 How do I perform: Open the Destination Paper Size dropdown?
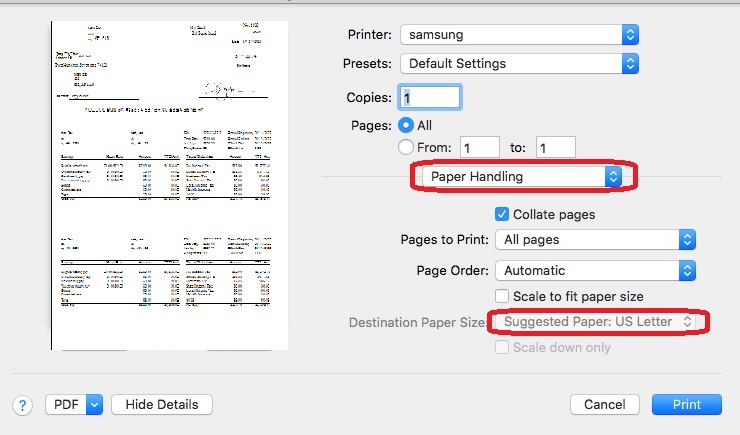(597, 322)
